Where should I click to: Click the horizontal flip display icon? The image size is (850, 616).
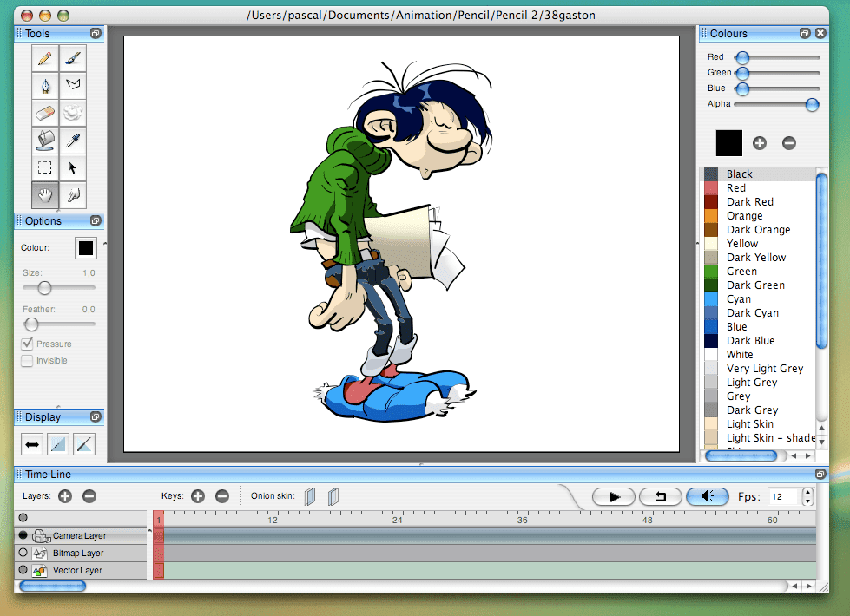(x=32, y=445)
